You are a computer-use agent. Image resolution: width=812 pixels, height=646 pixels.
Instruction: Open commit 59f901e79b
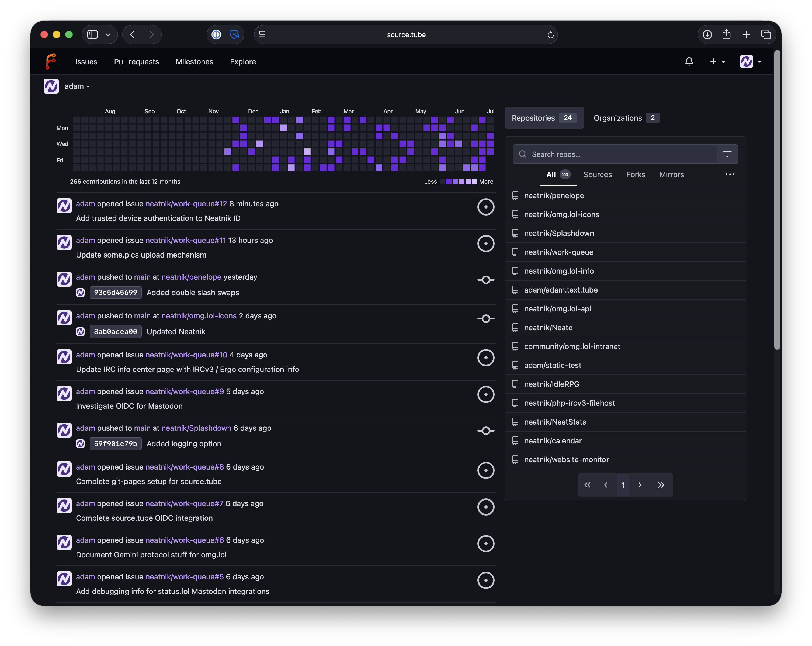[x=116, y=444]
